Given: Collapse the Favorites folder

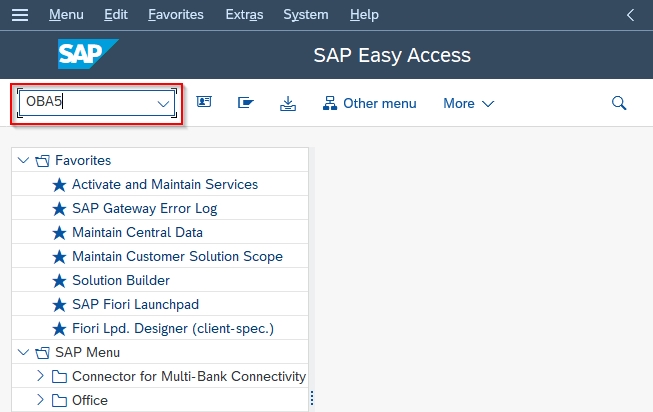Looking at the screenshot, I should click(x=24, y=160).
